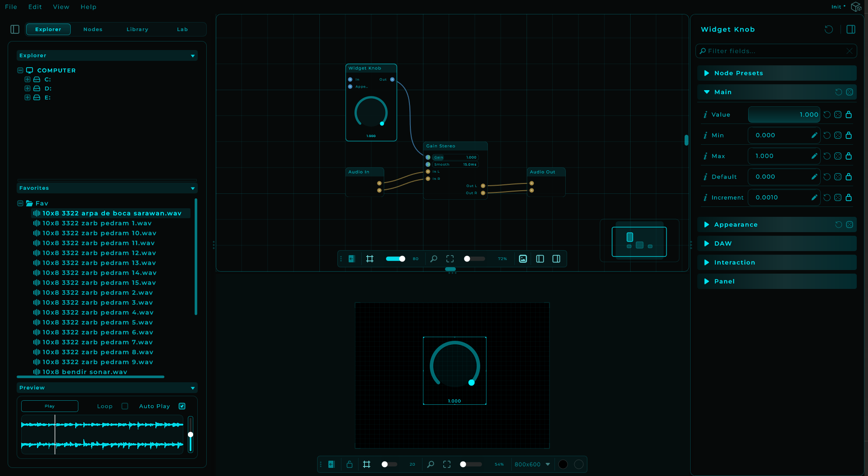Open split-right layout icon in node editor toolbar

[x=556, y=259]
